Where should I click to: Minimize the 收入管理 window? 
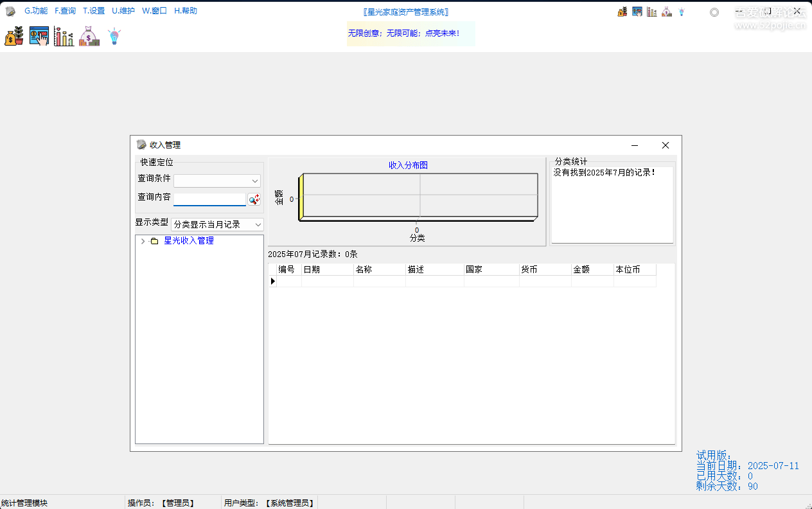click(x=634, y=145)
